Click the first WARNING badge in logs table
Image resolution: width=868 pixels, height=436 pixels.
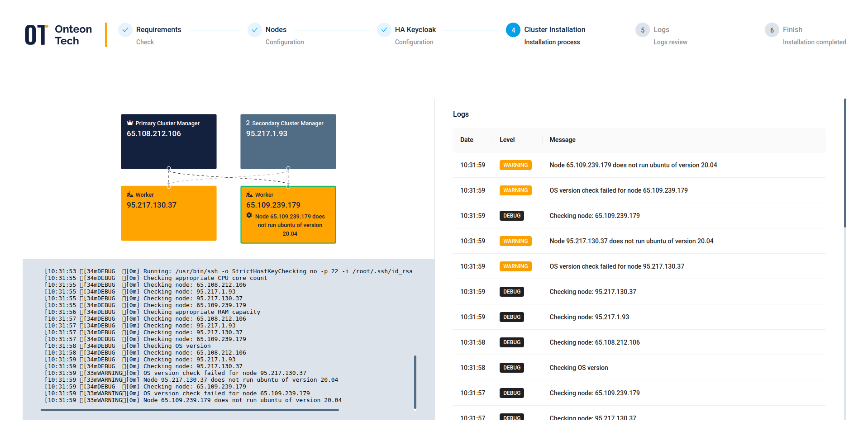(x=515, y=165)
